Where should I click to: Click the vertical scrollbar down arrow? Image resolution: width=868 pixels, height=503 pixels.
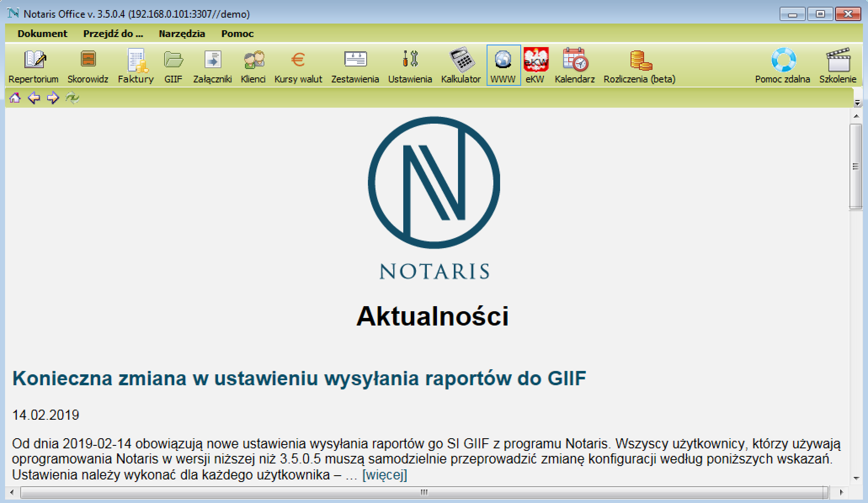pyautogui.click(x=856, y=478)
